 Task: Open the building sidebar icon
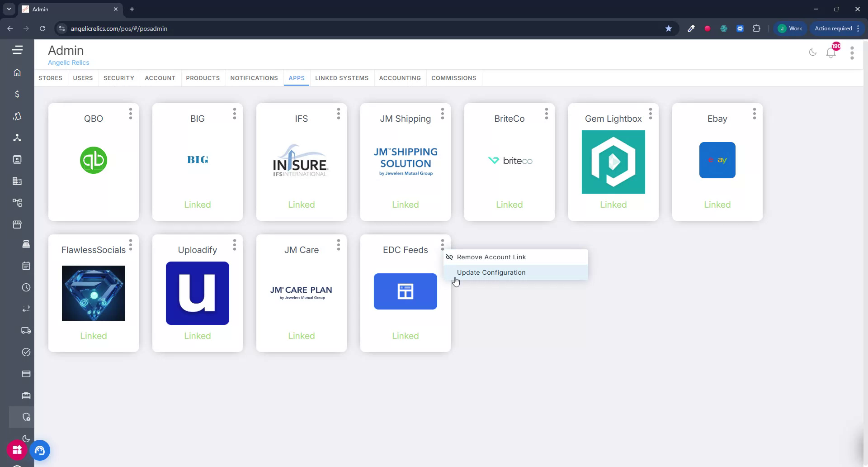tap(17, 181)
